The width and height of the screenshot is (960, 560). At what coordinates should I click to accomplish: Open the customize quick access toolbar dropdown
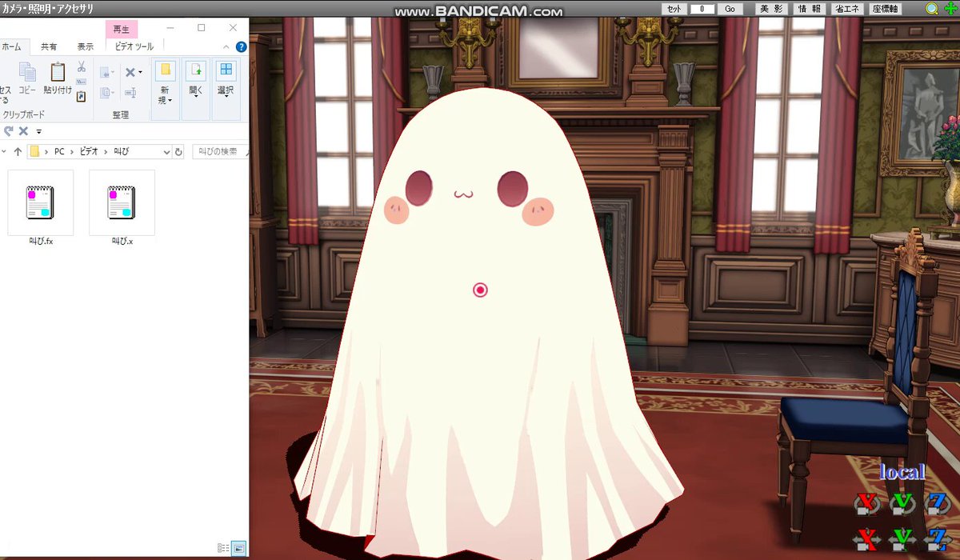click(38, 131)
